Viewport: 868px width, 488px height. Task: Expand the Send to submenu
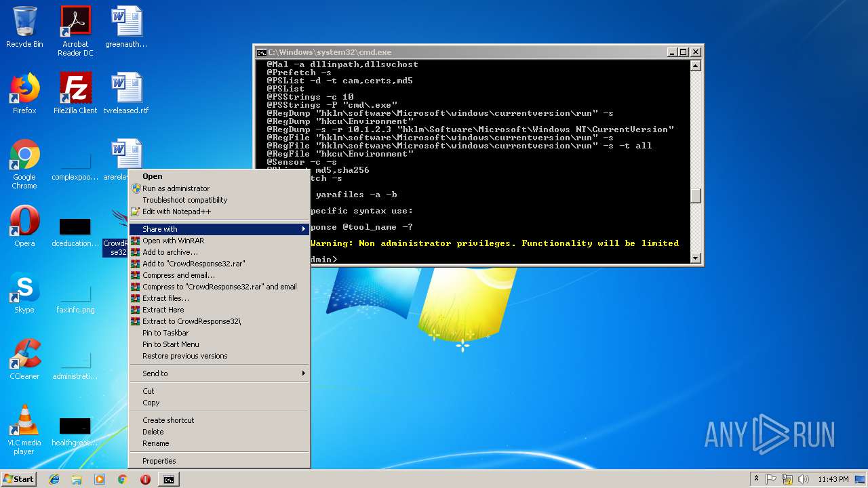[x=220, y=373]
